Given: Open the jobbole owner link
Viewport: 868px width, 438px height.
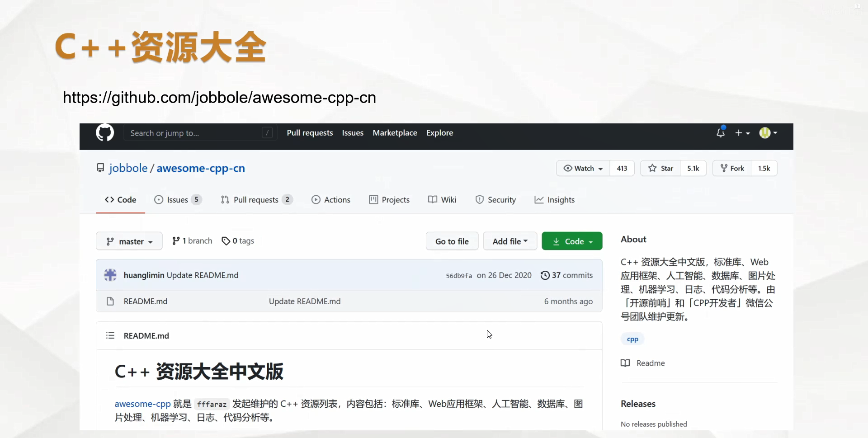Looking at the screenshot, I should (128, 168).
